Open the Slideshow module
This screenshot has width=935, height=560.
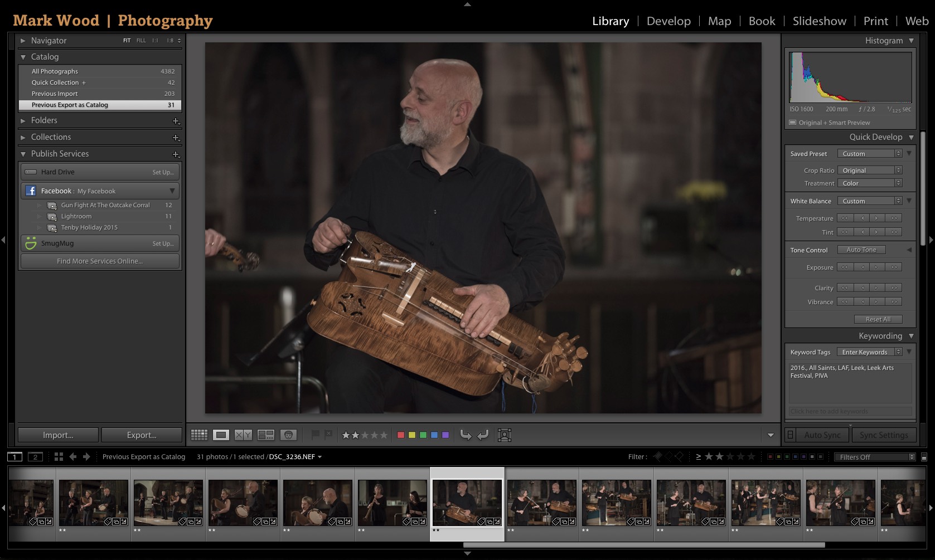click(819, 21)
